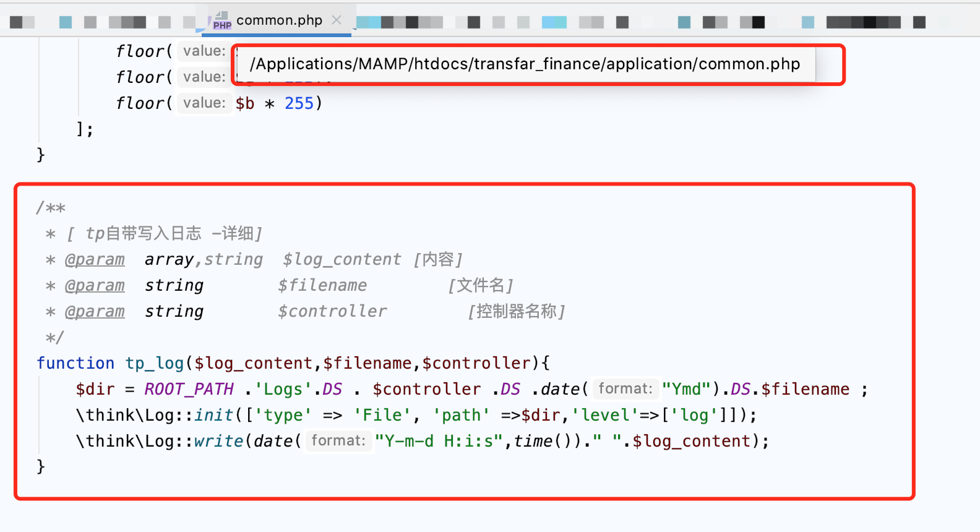Image resolution: width=980 pixels, height=532 pixels.
Task: Click the "Y-m-d H:i:s" format string
Action: tap(439, 441)
